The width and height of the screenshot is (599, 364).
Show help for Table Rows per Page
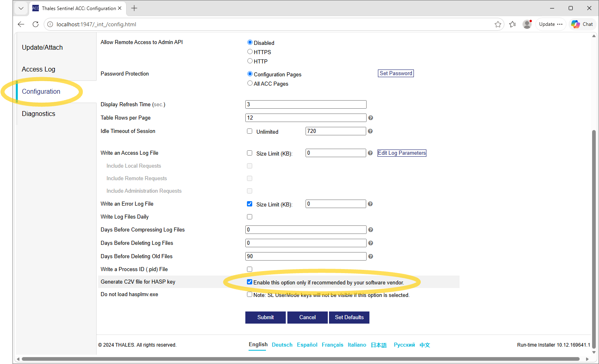(x=371, y=118)
